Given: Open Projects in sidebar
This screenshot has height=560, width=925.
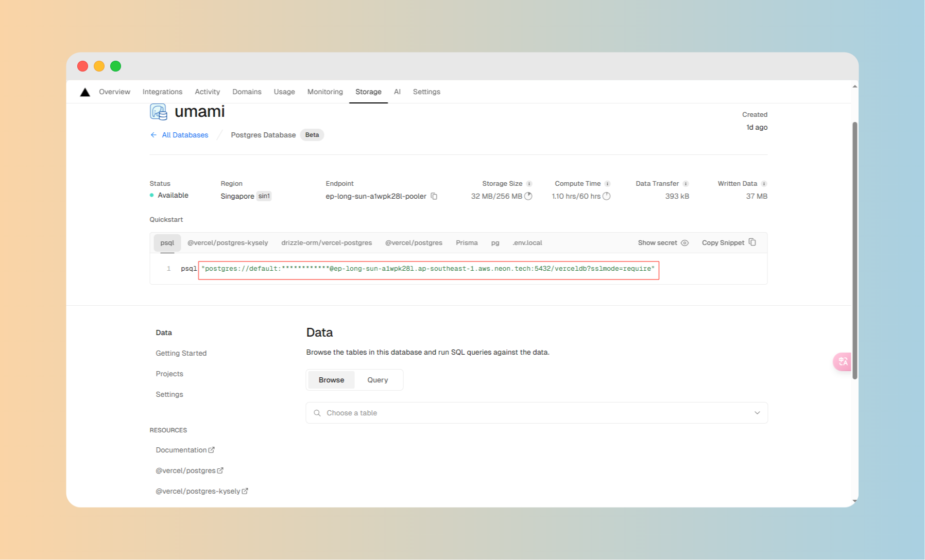Looking at the screenshot, I should pyautogui.click(x=169, y=374).
